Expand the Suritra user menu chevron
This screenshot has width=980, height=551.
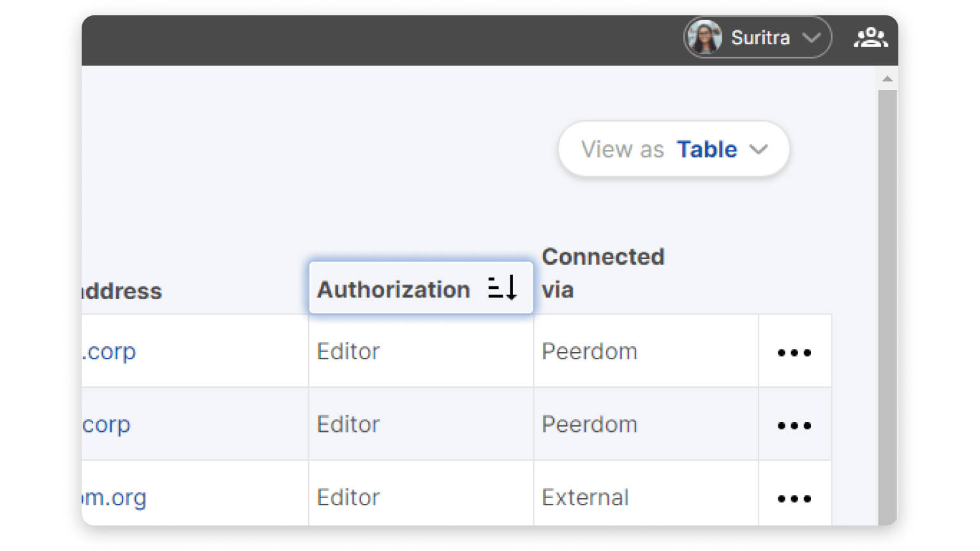(x=812, y=38)
